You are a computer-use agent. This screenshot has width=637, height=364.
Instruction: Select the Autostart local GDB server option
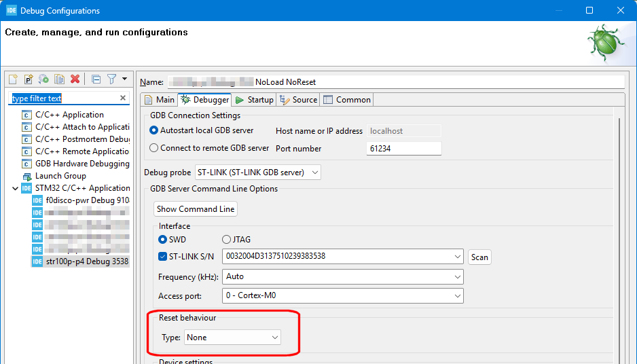coord(154,130)
